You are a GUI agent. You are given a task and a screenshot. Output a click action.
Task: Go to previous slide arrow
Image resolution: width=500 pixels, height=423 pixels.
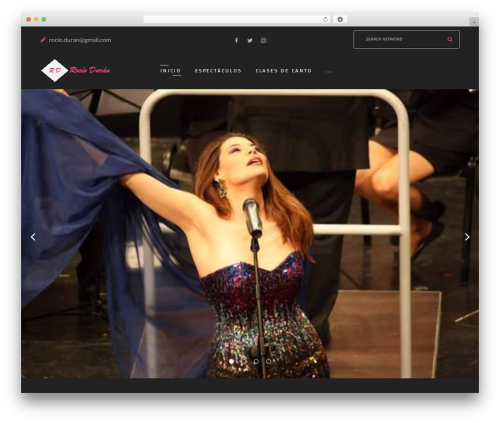pos(33,237)
